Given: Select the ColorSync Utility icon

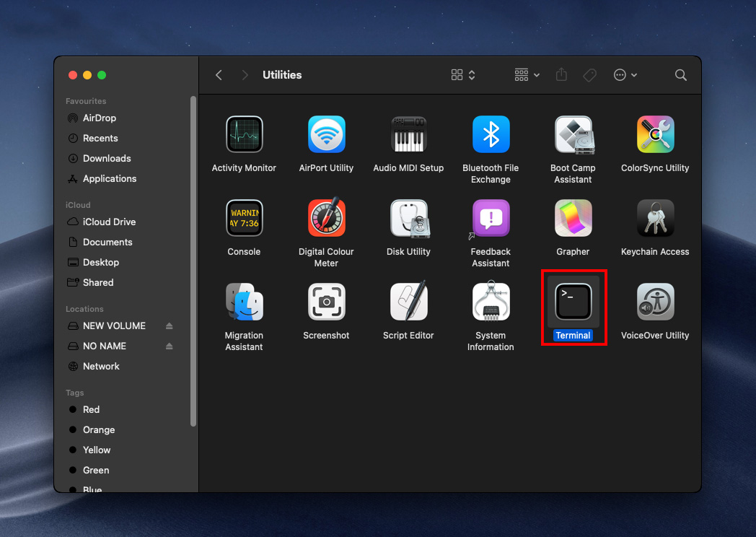Looking at the screenshot, I should click(x=655, y=135).
